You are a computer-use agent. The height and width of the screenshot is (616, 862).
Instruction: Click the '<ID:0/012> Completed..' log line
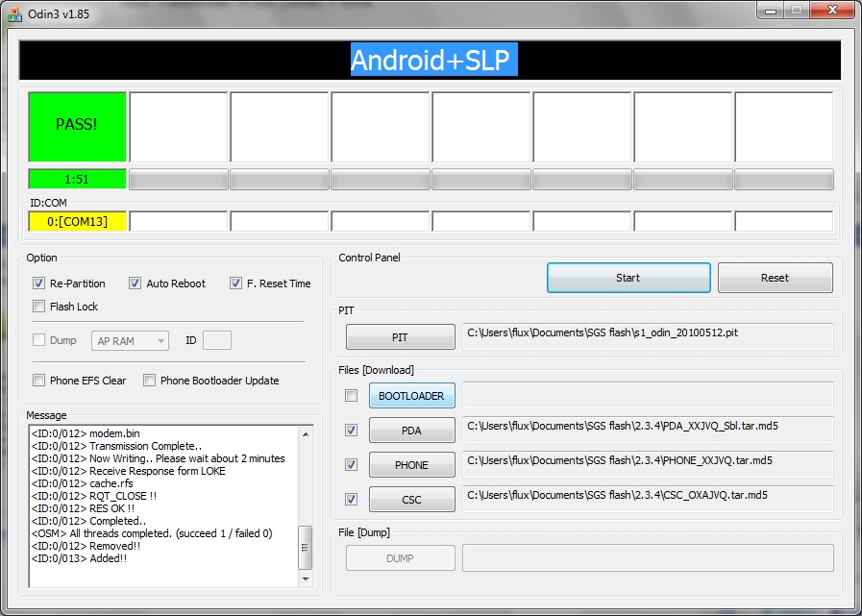tap(88, 521)
